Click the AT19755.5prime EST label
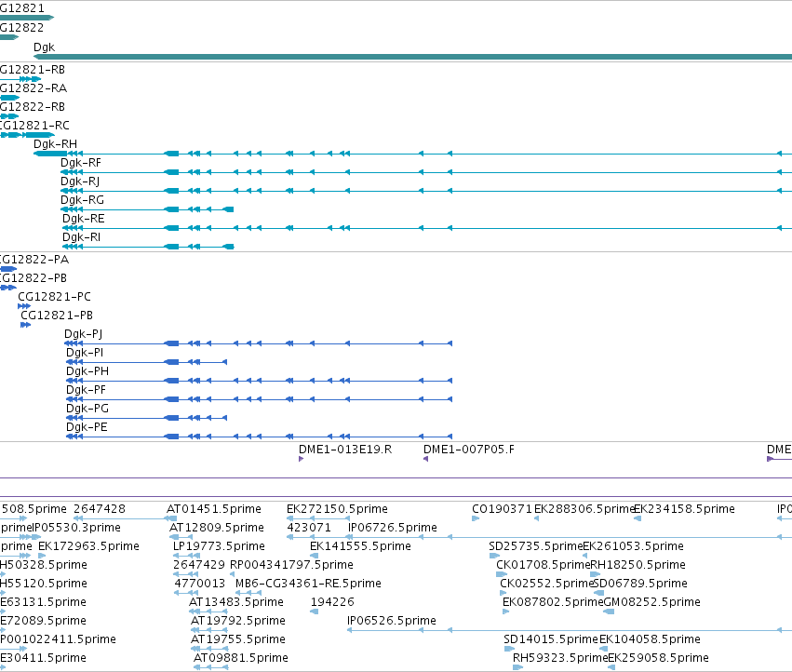Viewport: 792px width, 672px height. (x=238, y=639)
